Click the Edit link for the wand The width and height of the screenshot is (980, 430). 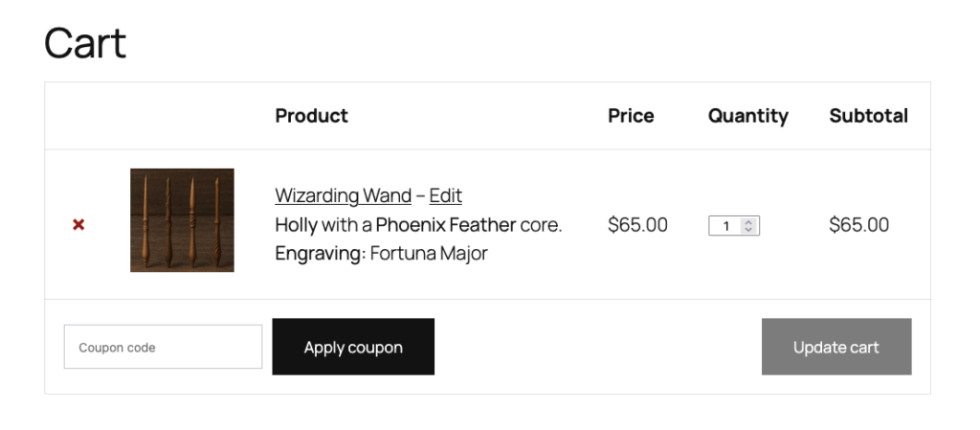pos(445,195)
